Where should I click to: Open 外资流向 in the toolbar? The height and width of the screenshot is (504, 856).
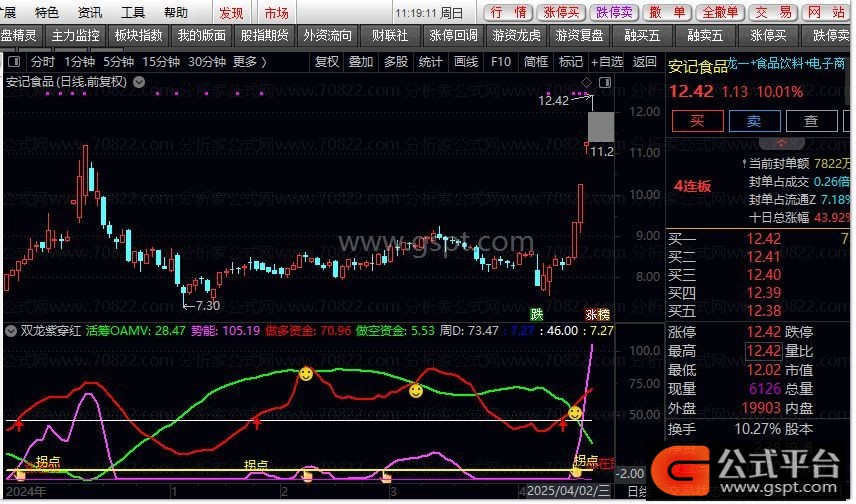328,35
